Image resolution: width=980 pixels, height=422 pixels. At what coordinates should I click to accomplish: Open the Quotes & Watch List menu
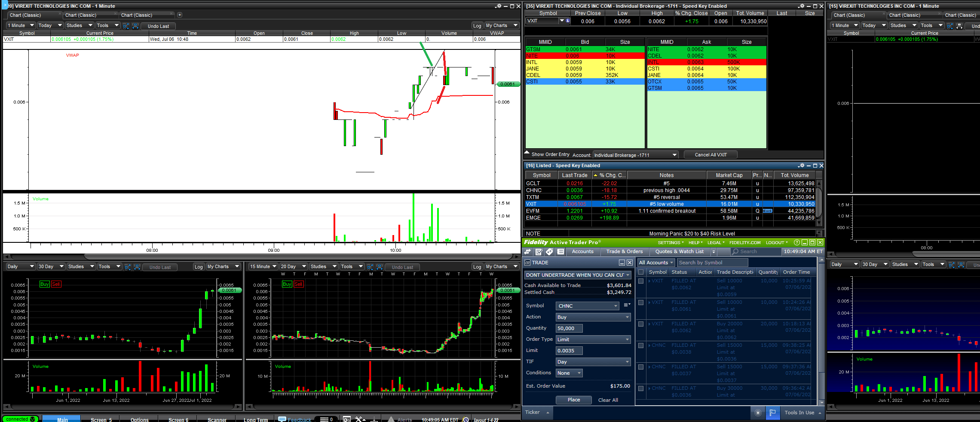pyautogui.click(x=680, y=252)
